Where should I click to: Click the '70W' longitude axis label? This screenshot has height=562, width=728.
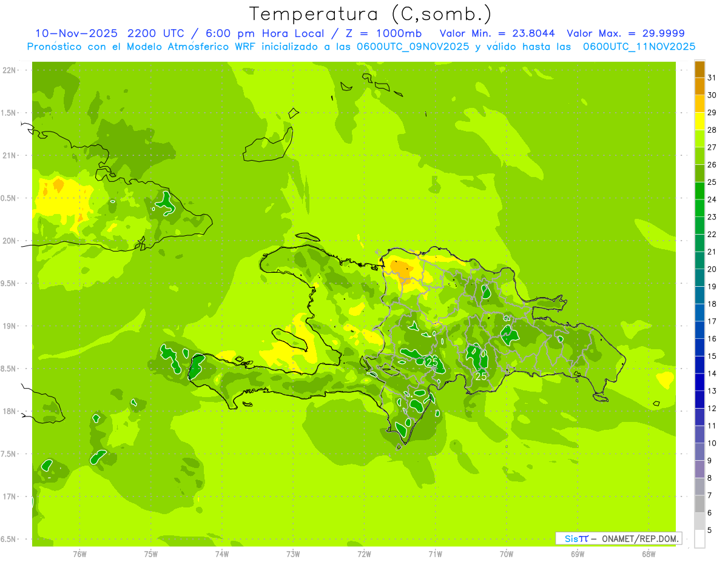[507, 555]
